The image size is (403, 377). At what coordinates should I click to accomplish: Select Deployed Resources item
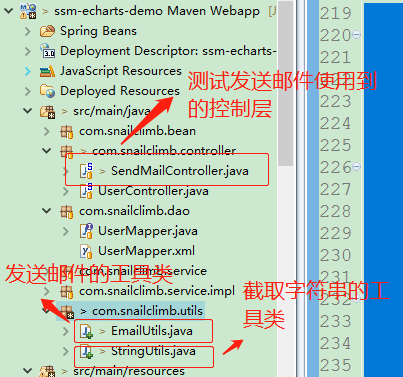coord(120,91)
